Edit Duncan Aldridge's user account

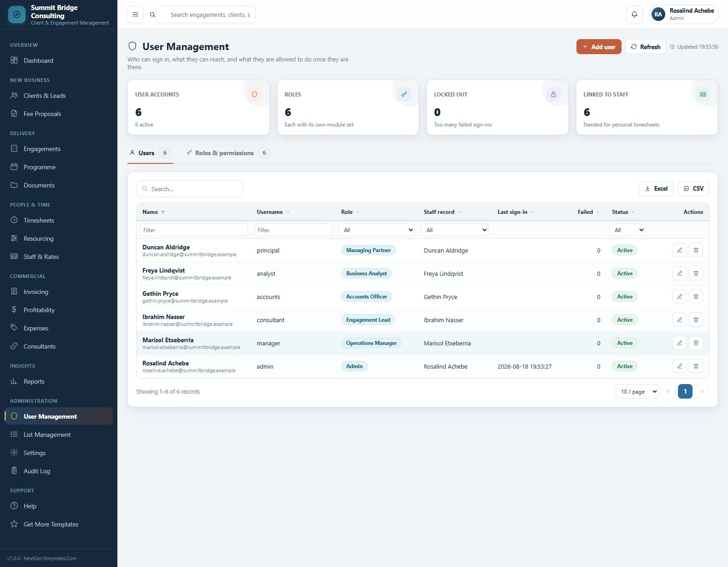[679, 250]
